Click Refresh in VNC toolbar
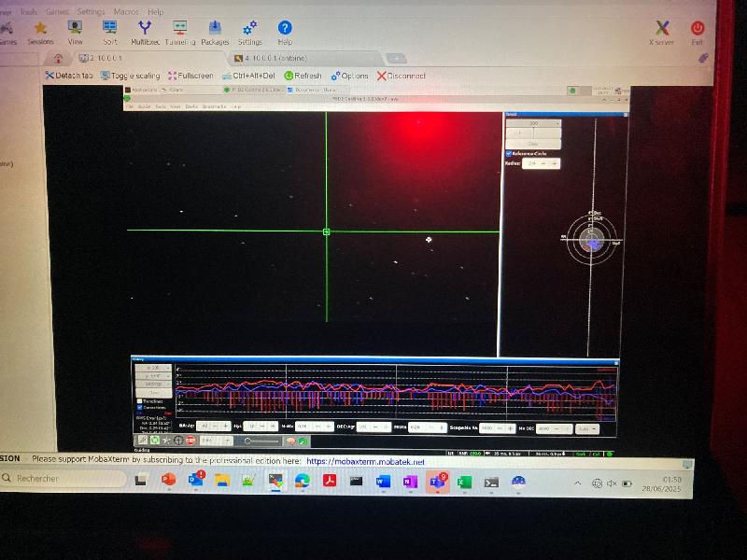747x560 pixels. pos(303,76)
